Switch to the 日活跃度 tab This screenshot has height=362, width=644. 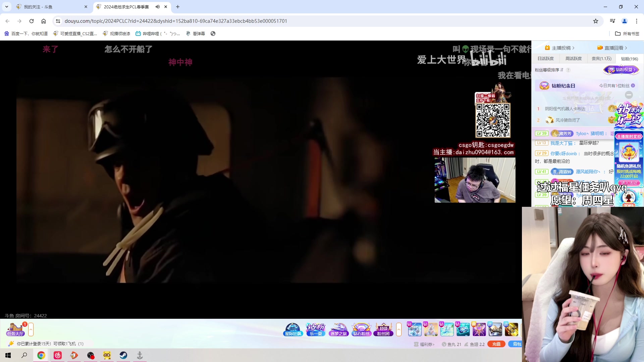(545, 59)
